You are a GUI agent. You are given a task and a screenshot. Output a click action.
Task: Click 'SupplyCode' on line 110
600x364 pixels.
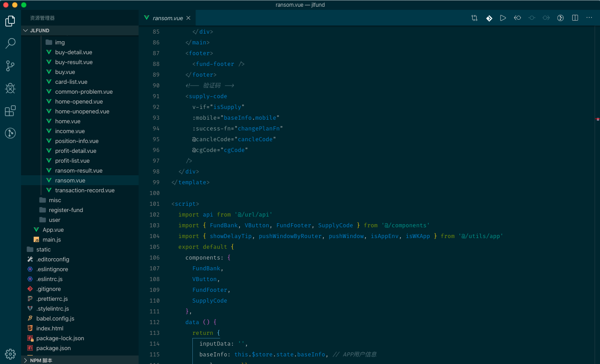click(210, 300)
